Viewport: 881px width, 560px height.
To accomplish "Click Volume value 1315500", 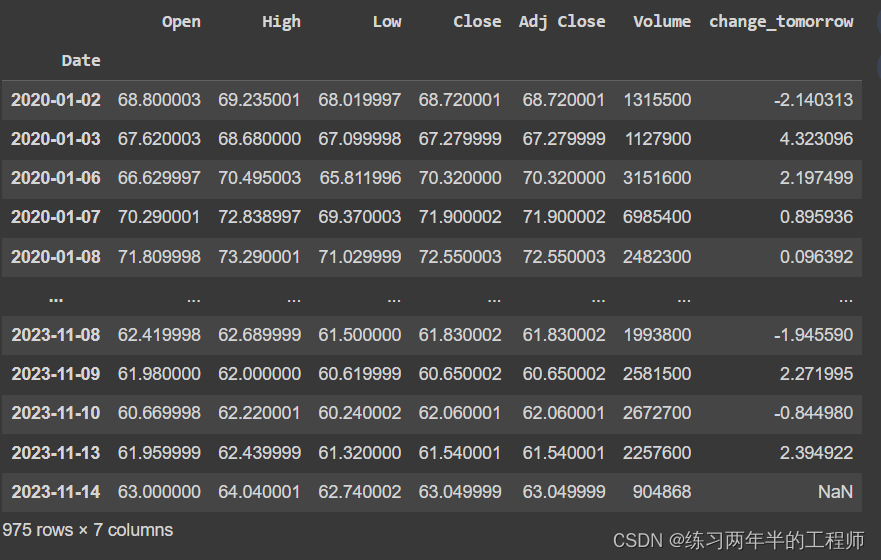I will (x=657, y=100).
